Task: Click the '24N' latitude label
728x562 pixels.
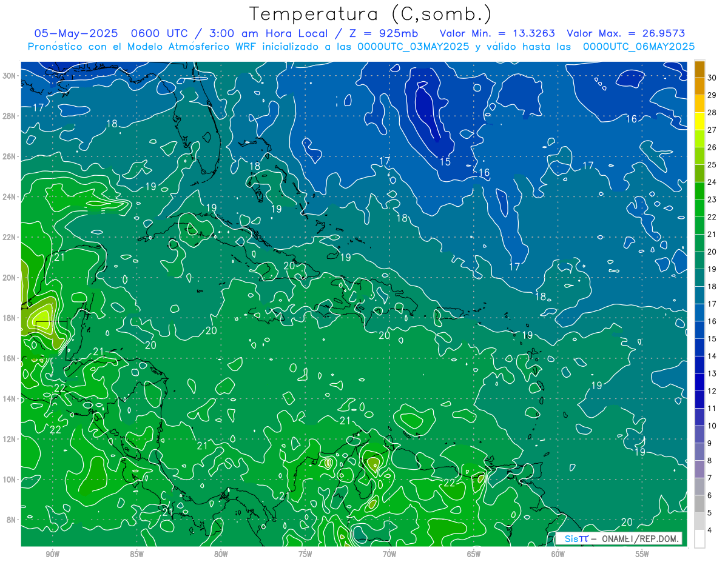Action: [9, 197]
